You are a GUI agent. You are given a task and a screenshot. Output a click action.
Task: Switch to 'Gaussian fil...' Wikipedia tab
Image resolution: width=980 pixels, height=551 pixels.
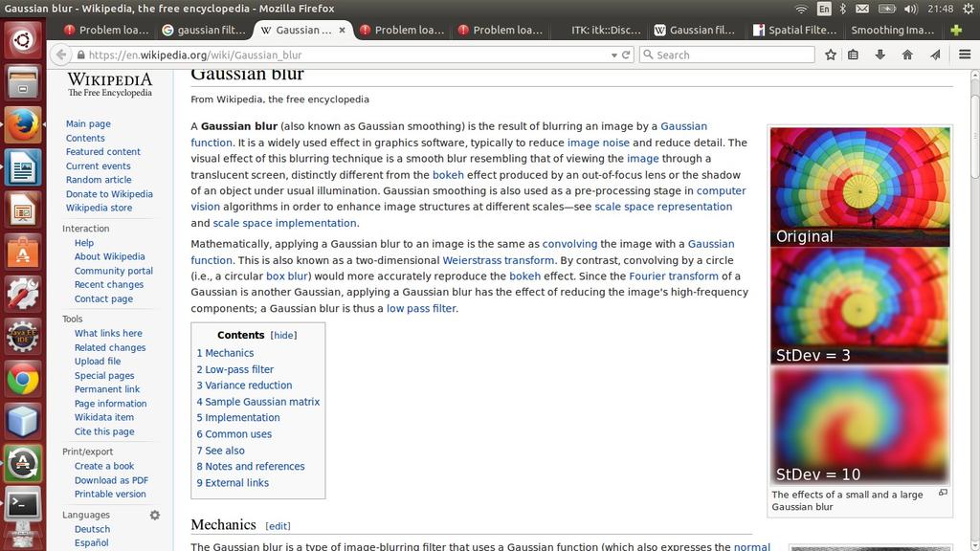(695, 30)
